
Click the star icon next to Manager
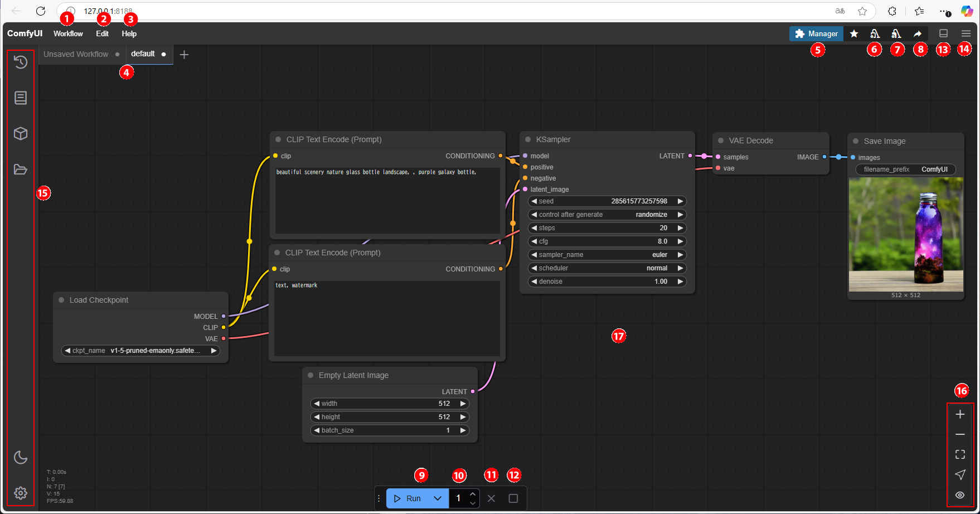(854, 34)
